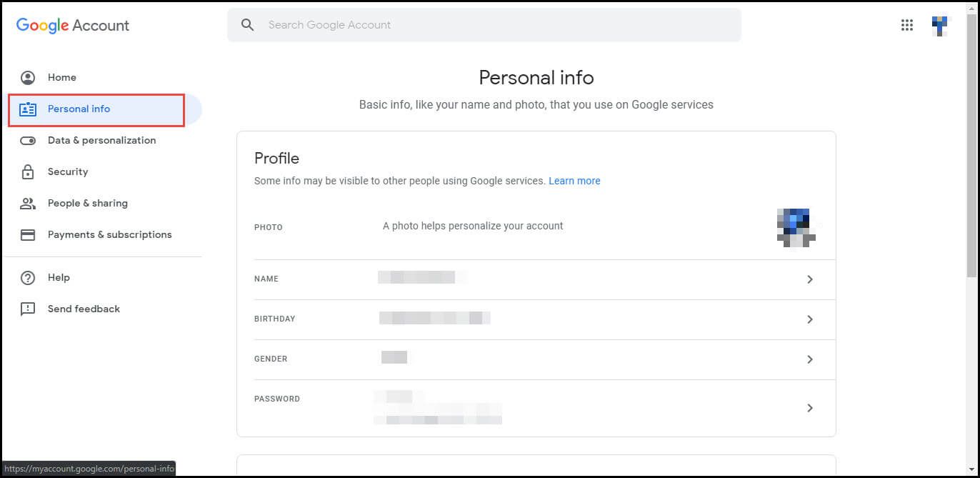The height and width of the screenshot is (478, 980).
Task: Click the Help question mark icon
Action: tap(28, 278)
